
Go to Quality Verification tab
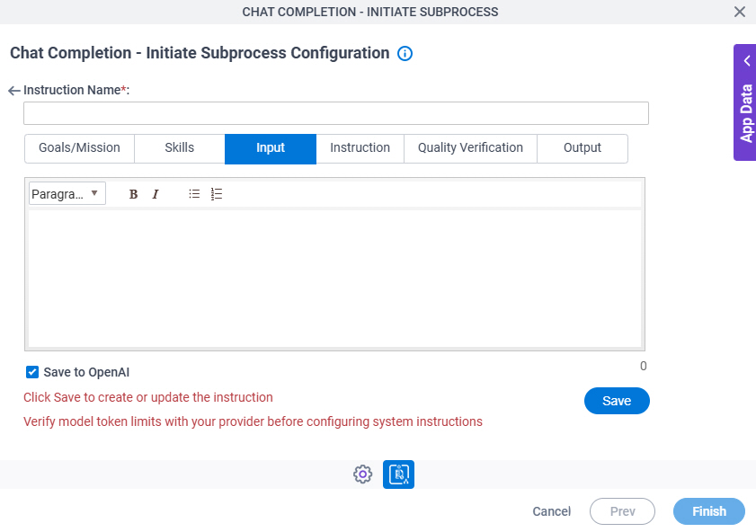click(x=470, y=148)
